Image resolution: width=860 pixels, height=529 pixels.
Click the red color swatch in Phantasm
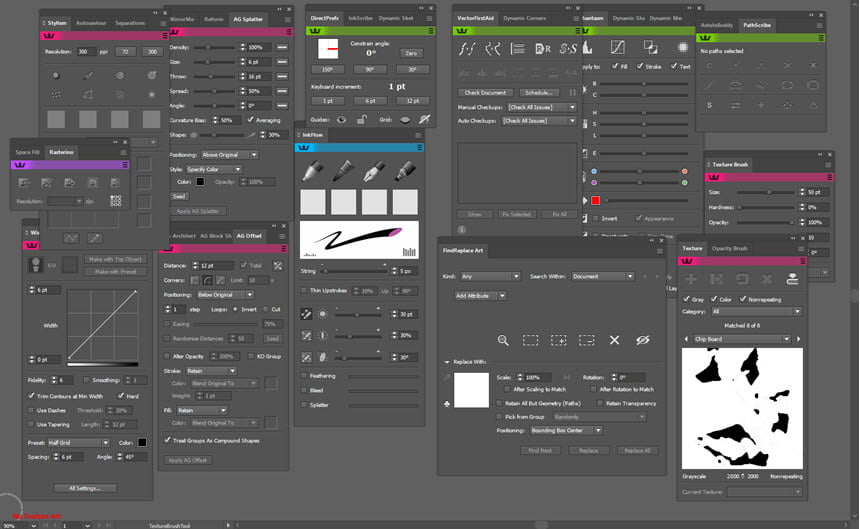coord(596,200)
